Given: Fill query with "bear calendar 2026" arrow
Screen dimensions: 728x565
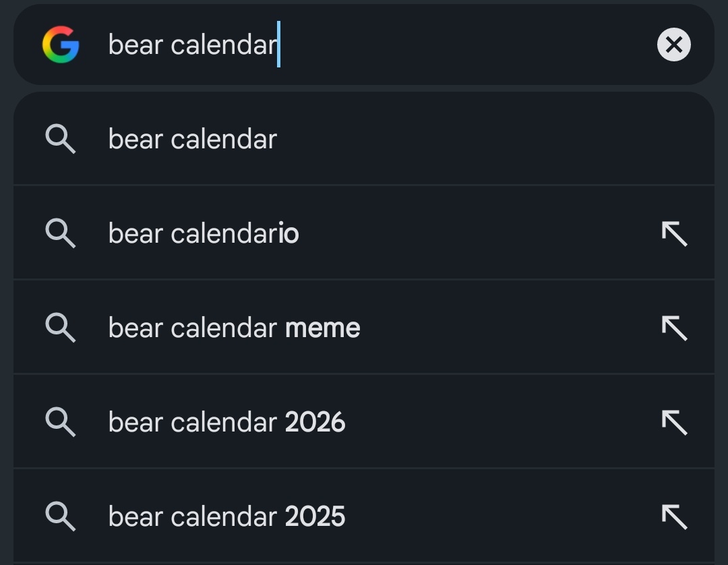Looking at the screenshot, I should click(673, 423).
